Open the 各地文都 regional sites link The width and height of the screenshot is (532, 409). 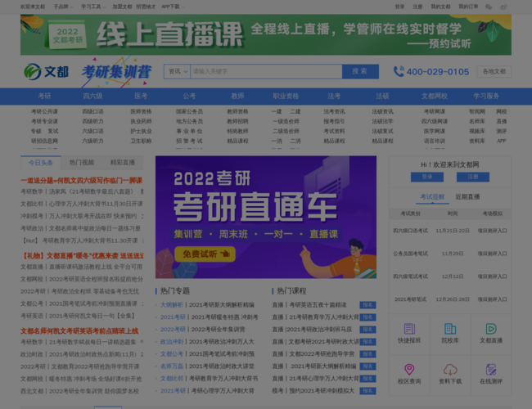[x=494, y=72]
